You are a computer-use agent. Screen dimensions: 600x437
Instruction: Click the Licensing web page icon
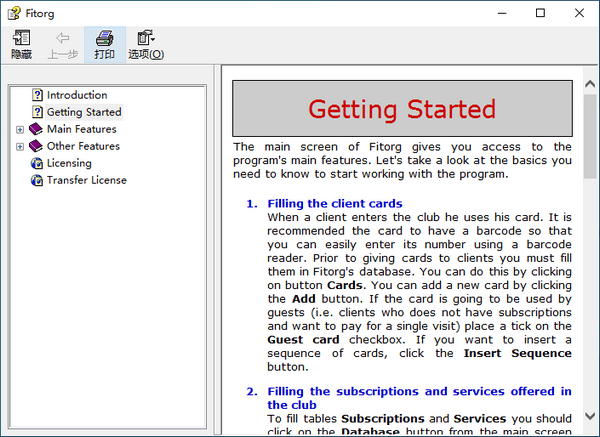coord(38,163)
